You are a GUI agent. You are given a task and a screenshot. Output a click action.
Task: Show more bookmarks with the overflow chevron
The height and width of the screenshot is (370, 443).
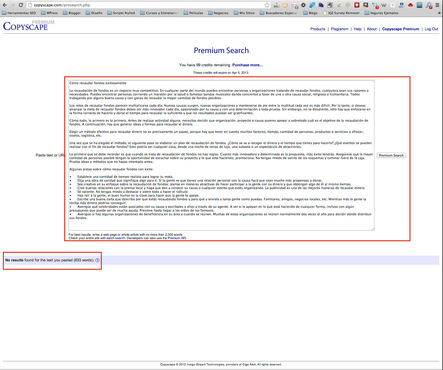[x=439, y=13]
